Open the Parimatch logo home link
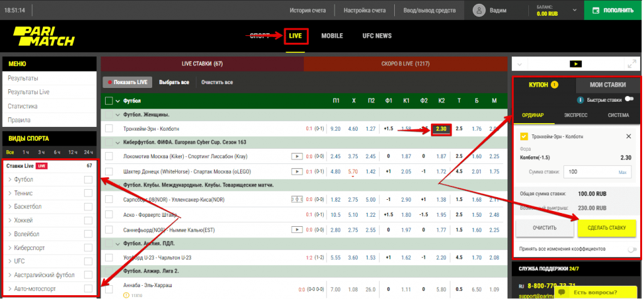 click(43, 36)
